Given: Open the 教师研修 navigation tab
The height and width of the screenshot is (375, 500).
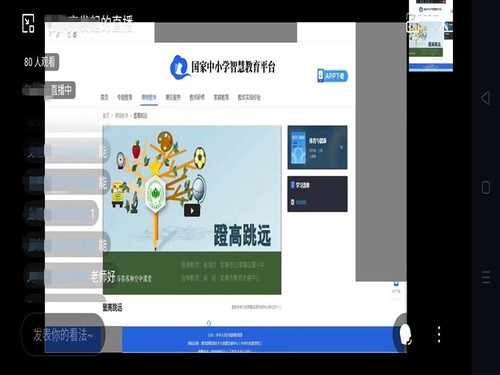Looking at the screenshot, I should click(x=197, y=97).
